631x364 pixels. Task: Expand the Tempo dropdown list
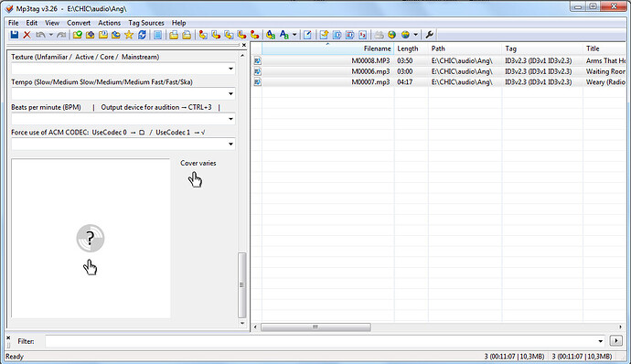[230, 94]
